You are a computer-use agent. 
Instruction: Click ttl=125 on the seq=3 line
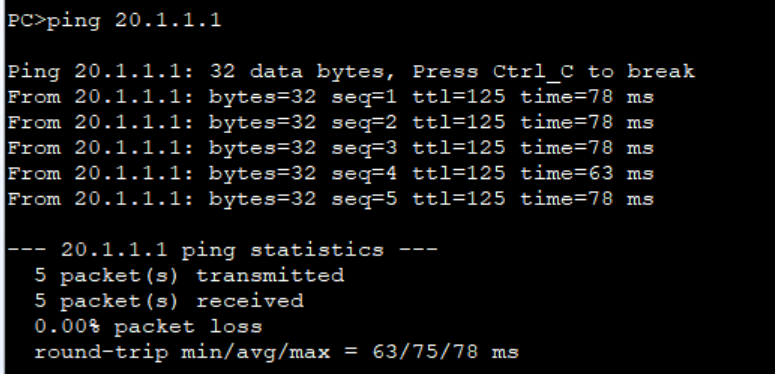459,148
